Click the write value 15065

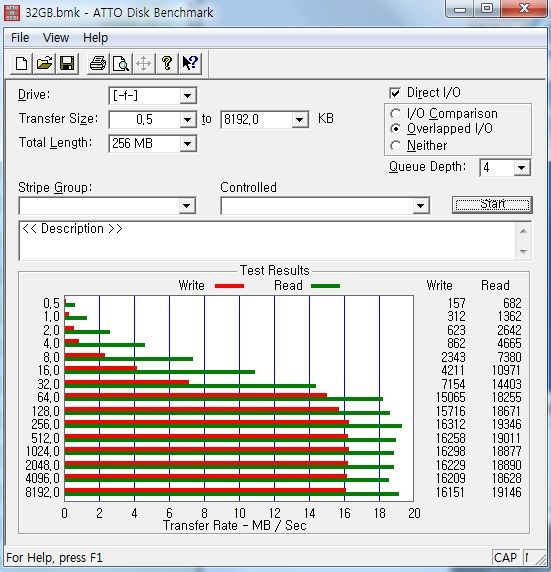451,397
